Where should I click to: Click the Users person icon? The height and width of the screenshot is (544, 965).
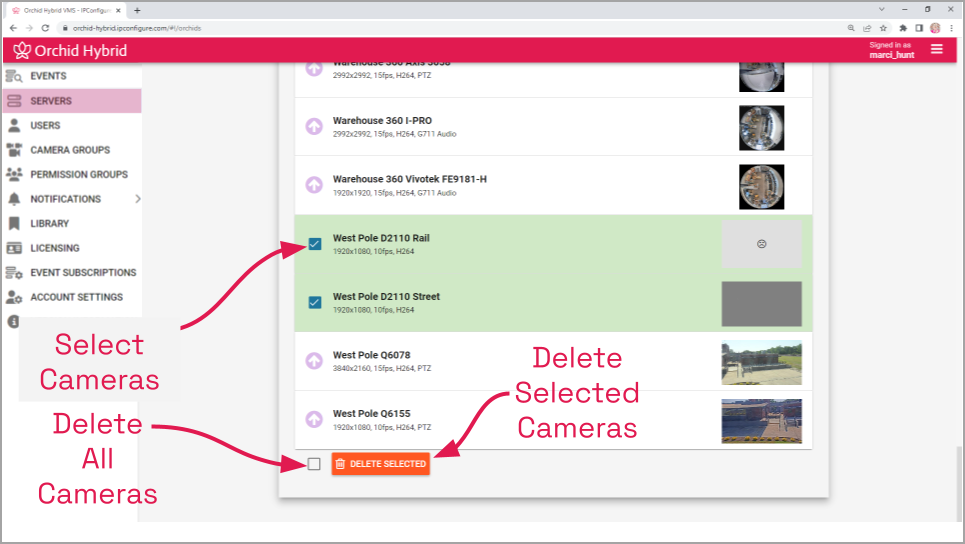[x=14, y=126]
